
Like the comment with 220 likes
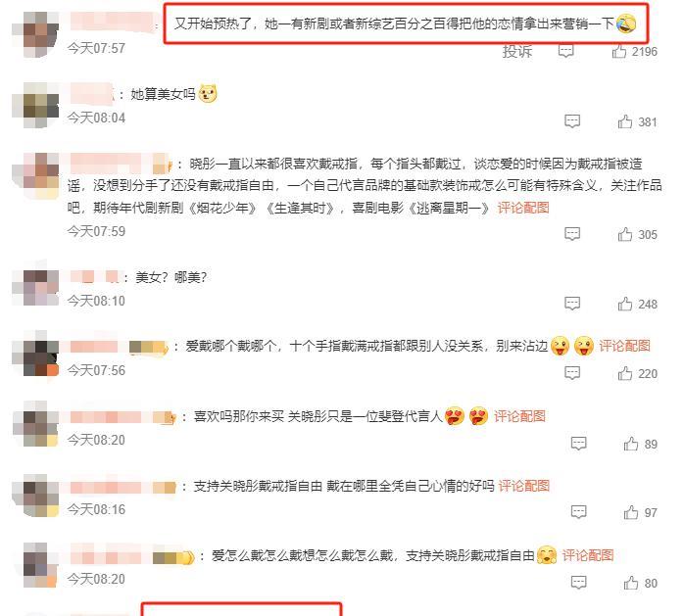pos(624,373)
